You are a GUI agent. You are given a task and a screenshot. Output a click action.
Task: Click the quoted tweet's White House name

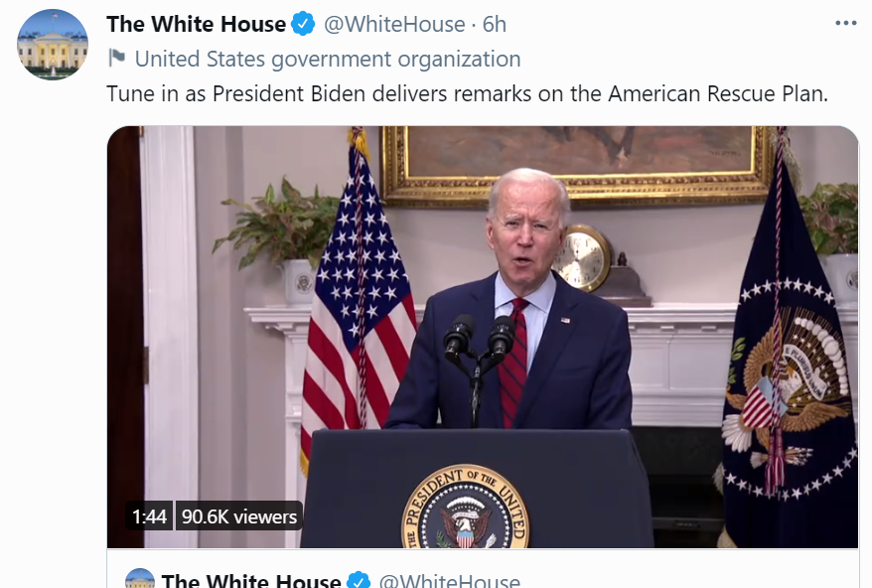tap(251, 580)
